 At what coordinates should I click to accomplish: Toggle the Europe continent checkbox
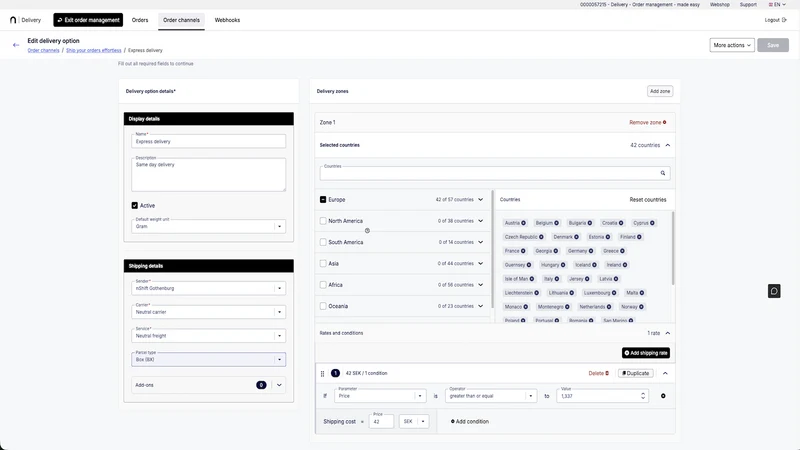pos(323,199)
